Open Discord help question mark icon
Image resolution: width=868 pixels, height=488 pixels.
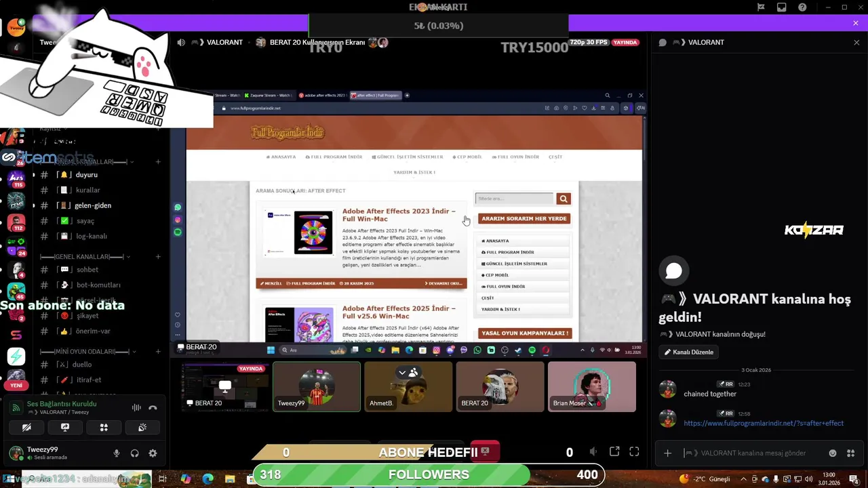coord(803,7)
